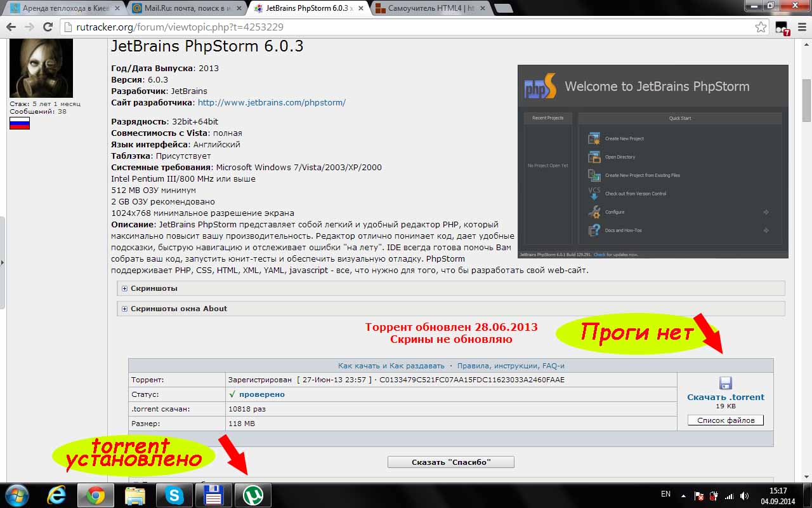Launch Internet Explorer from the taskbar

click(x=57, y=495)
